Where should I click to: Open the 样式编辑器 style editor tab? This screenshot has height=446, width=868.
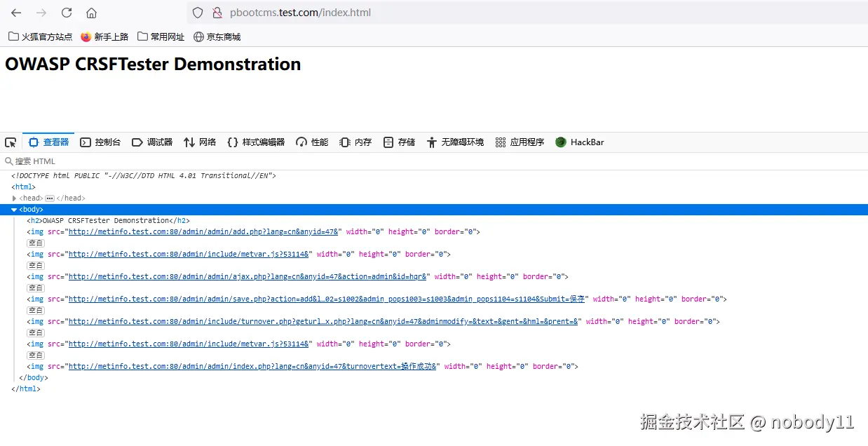point(256,142)
